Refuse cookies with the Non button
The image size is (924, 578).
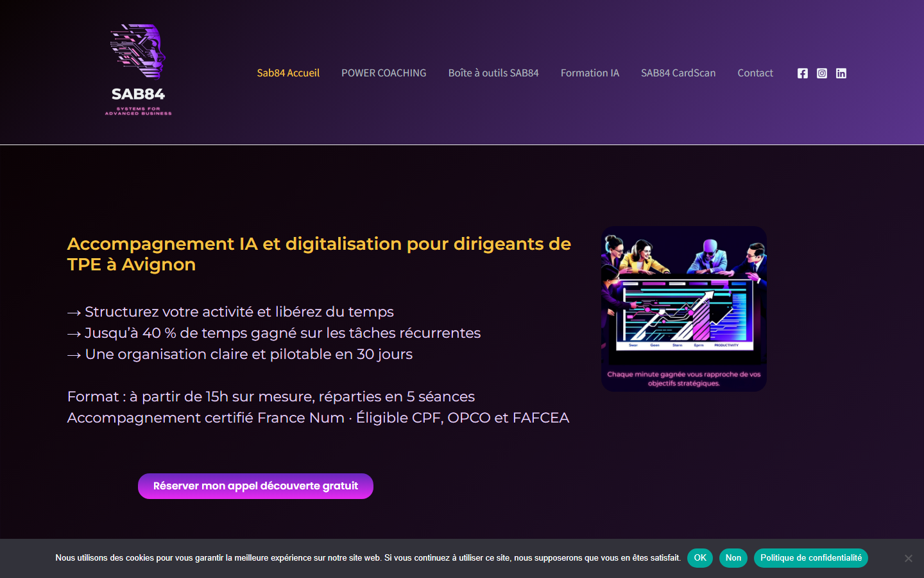733,558
